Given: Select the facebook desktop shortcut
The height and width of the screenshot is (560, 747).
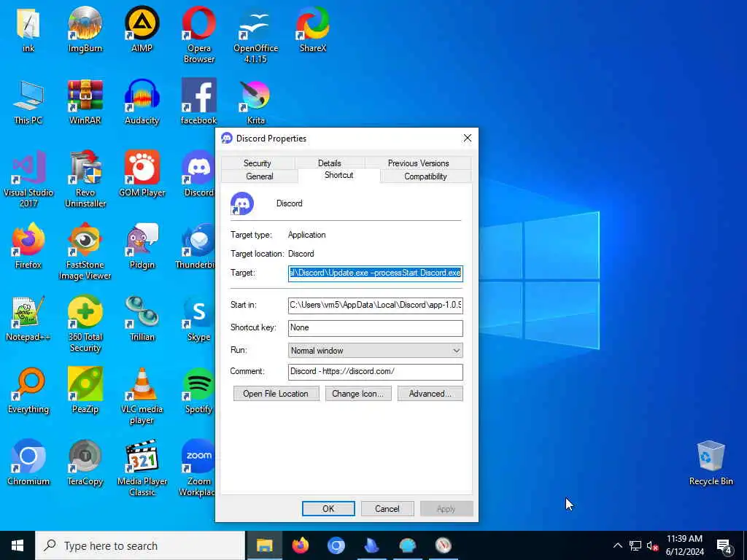Looking at the screenshot, I should 198,101.
